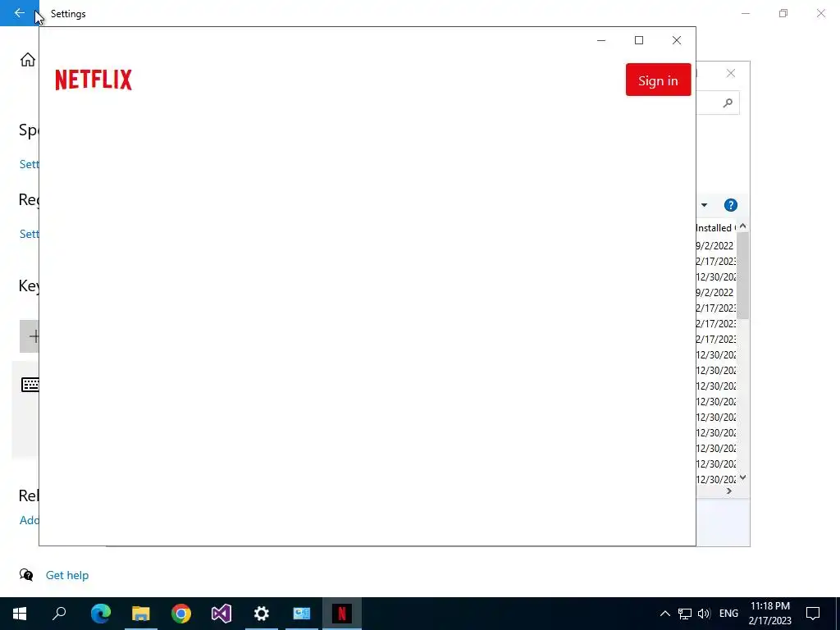Close the Netflix window
This screenshot has width=840, height=630.
coord(677,40)
